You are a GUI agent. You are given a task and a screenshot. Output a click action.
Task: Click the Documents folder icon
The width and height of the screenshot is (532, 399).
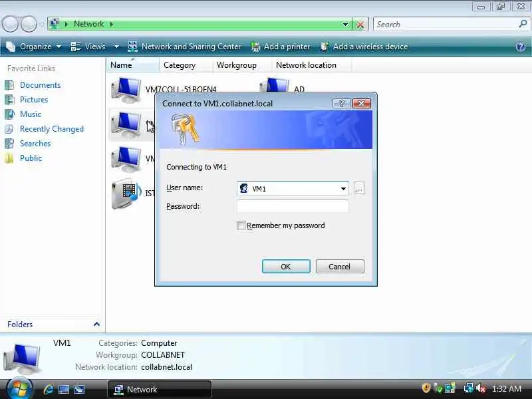coord(9,85)
